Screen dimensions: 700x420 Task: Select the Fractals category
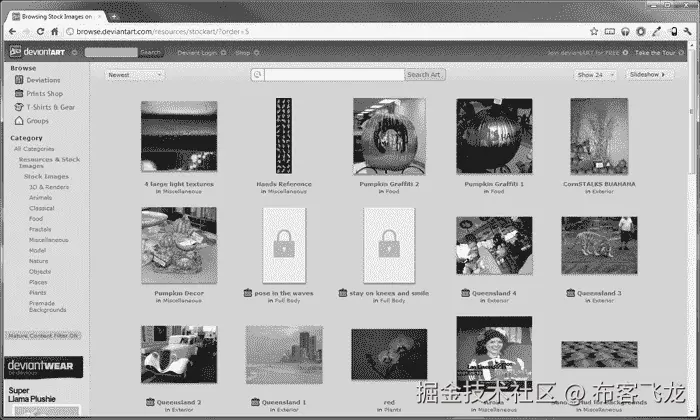pos(40,229)
